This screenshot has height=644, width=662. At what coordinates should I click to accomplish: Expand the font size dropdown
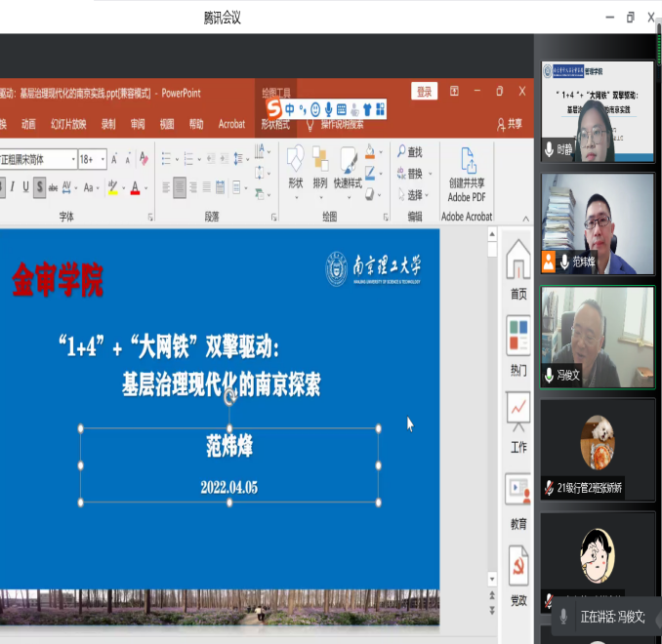(102, 159)
